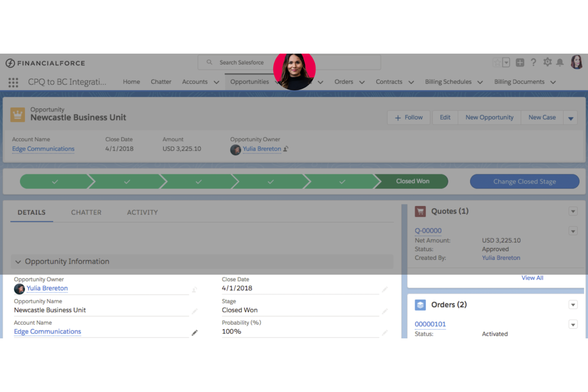Switch to the CHATTER detail tab
Screen dimensions: 588x392
(x=86, y=212)
